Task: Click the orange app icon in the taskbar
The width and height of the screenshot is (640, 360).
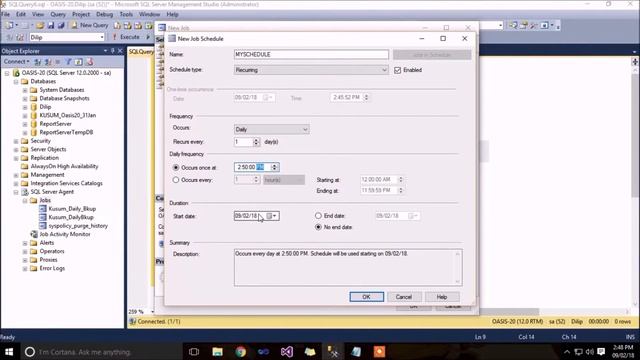Action: pyautogui.click(x=379, y=351)
